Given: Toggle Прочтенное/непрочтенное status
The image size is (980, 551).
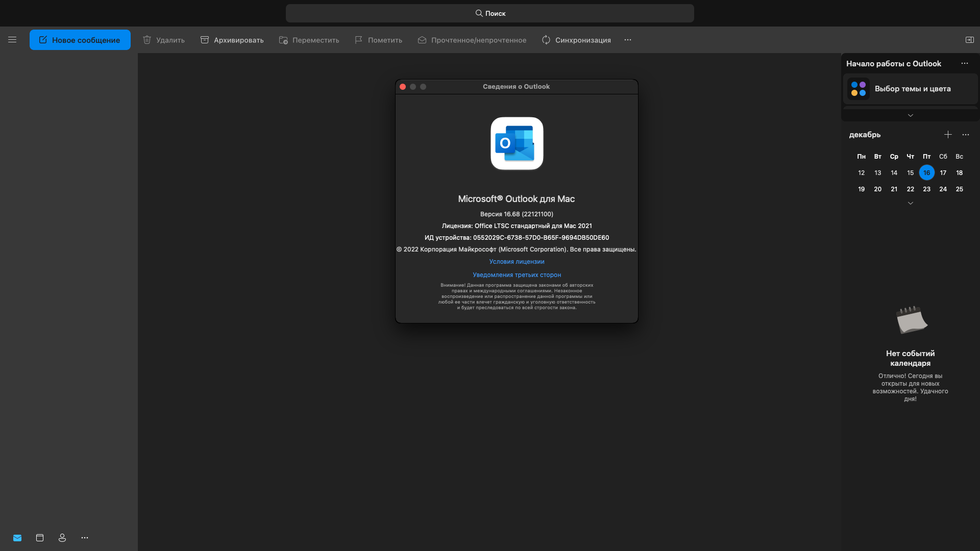Looking at the screenshot, I should pos(472,40).
